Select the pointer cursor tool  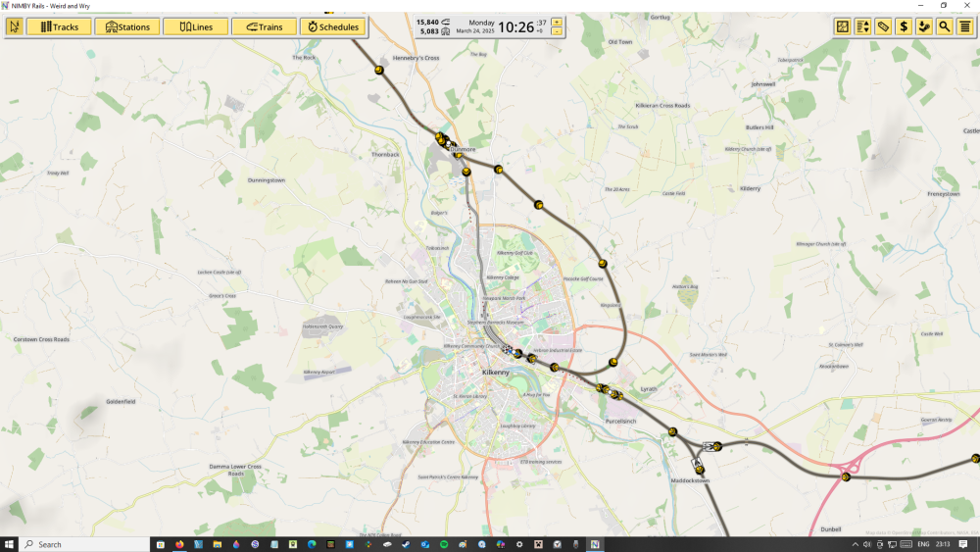14,26
